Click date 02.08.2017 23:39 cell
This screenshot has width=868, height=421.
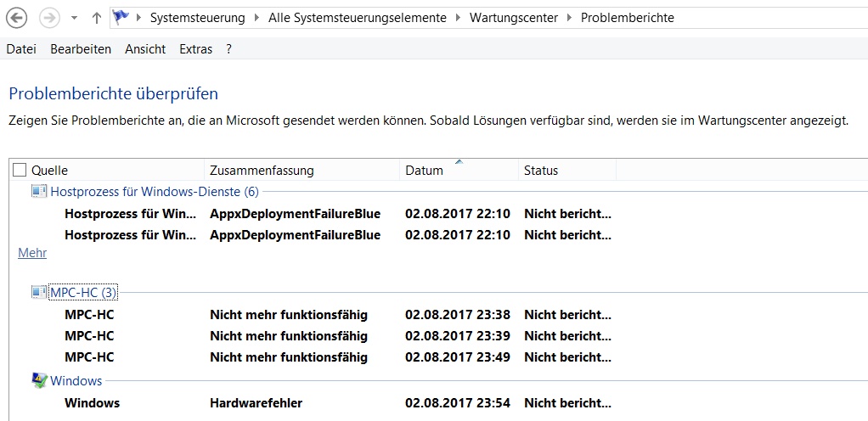[457, 336]
